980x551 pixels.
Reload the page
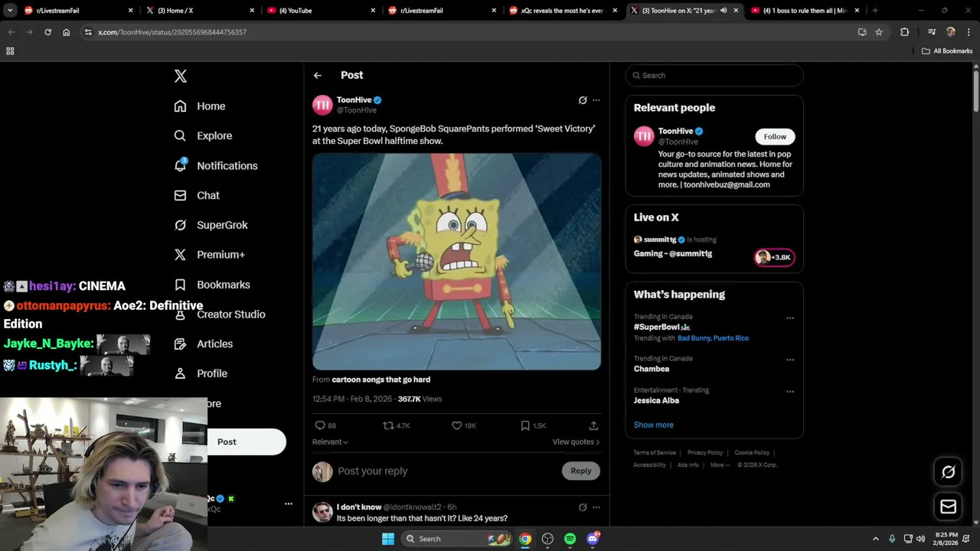[48, 32]
